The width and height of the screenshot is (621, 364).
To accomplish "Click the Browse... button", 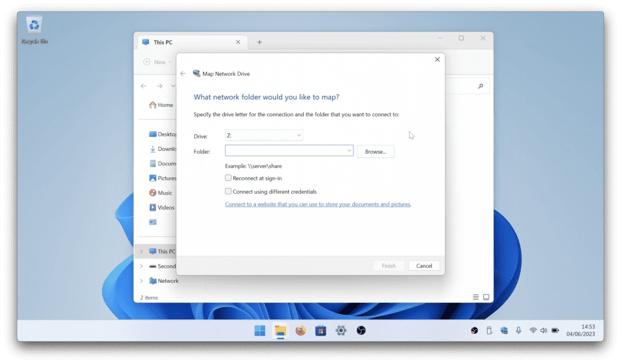I will click(375, 151).
